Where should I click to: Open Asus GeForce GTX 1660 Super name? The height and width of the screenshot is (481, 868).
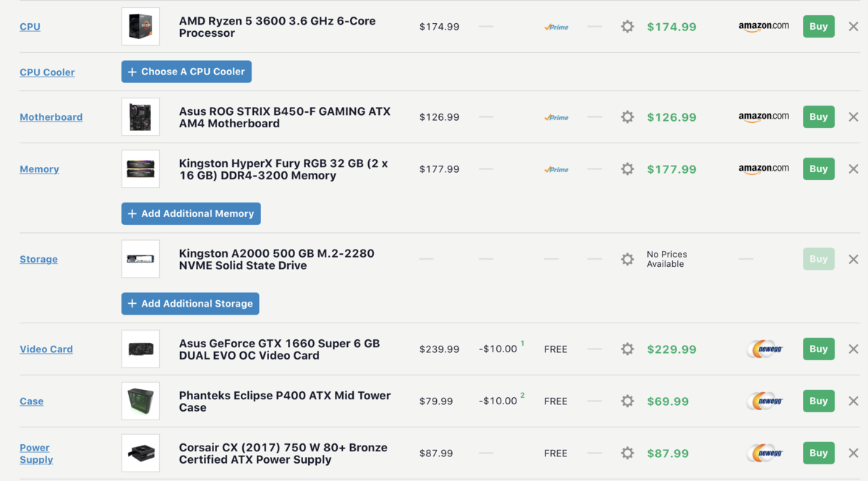coord(279,349)
